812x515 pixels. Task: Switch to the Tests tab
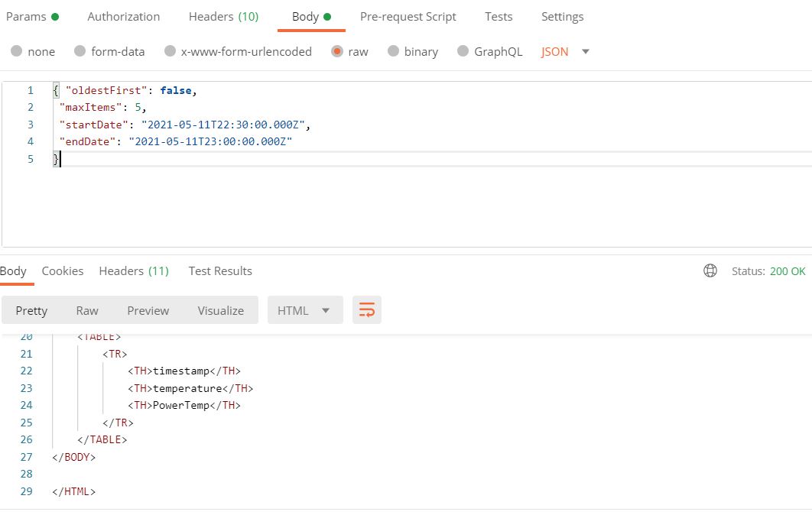point(499,17)
